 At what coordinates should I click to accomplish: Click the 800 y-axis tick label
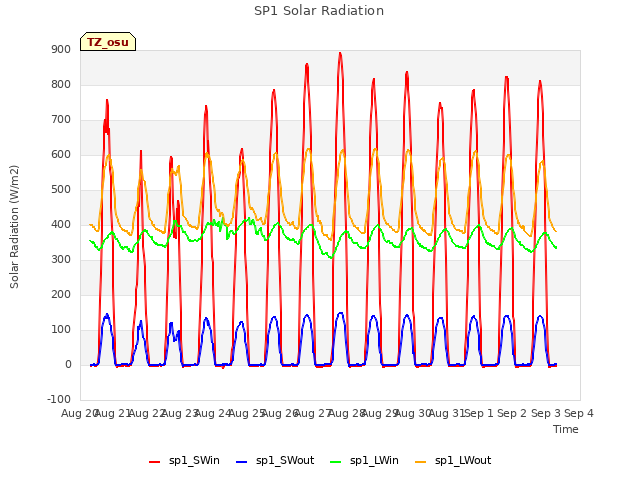61,85
